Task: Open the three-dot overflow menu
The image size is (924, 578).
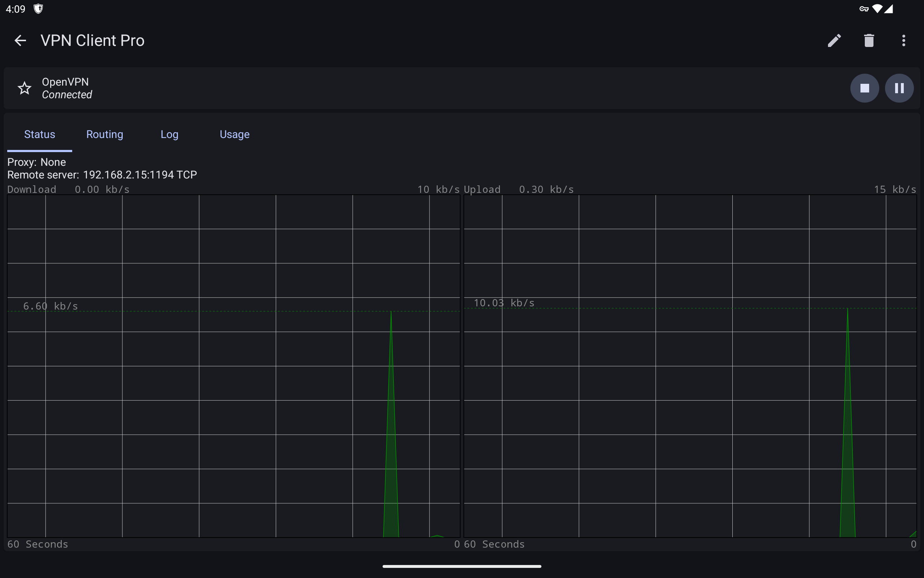Action: click(x=903, y=40)
